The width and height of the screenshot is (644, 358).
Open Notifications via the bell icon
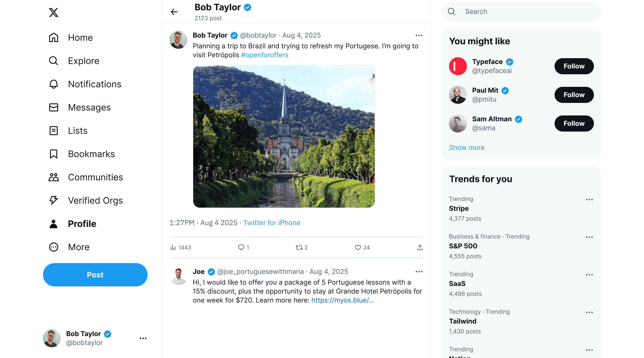pyautogui.click(x=53, y=84)
